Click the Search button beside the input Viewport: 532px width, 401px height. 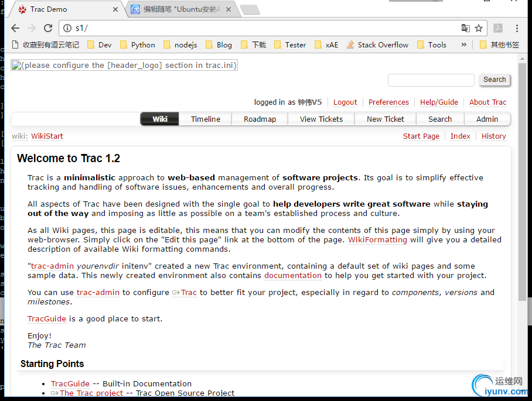pyautogui.click(x=495, y=80)
